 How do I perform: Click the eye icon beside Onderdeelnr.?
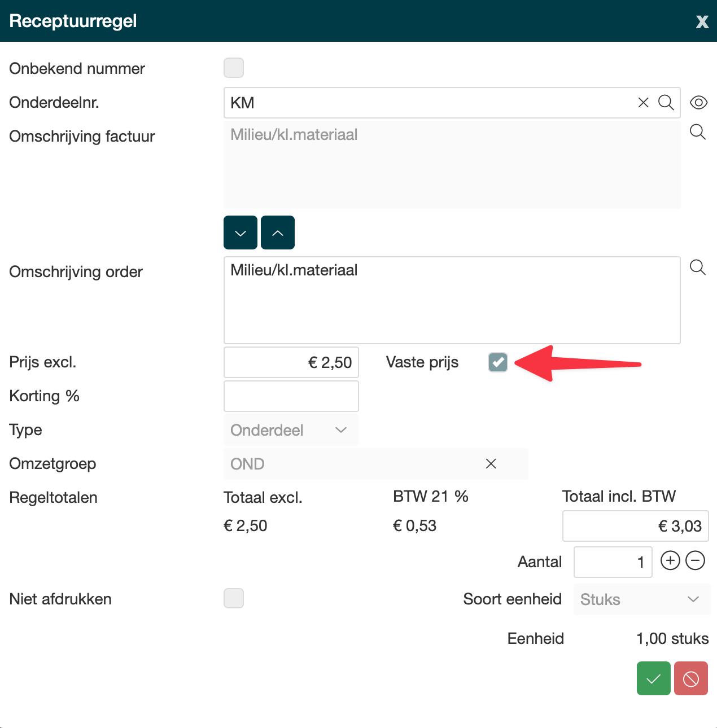point(698,103)
